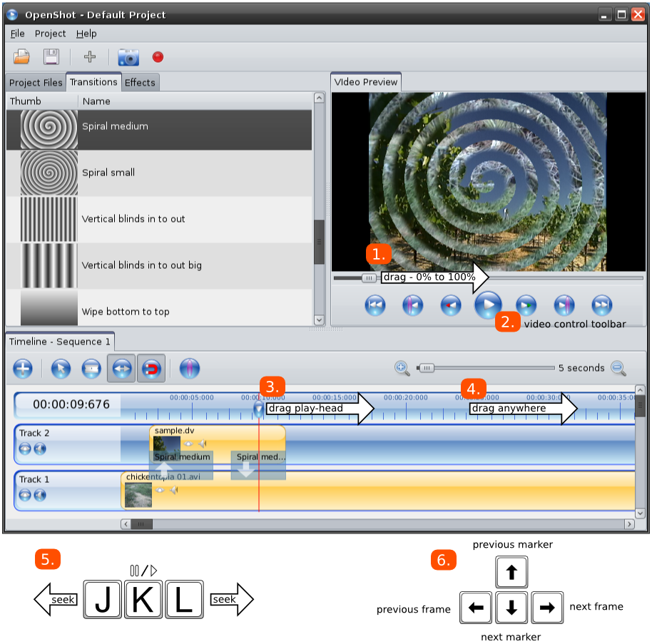The height and width of the screenshot is (644, 652).
Task: Click the video preview seek slider handle
Action: point(369,278)
